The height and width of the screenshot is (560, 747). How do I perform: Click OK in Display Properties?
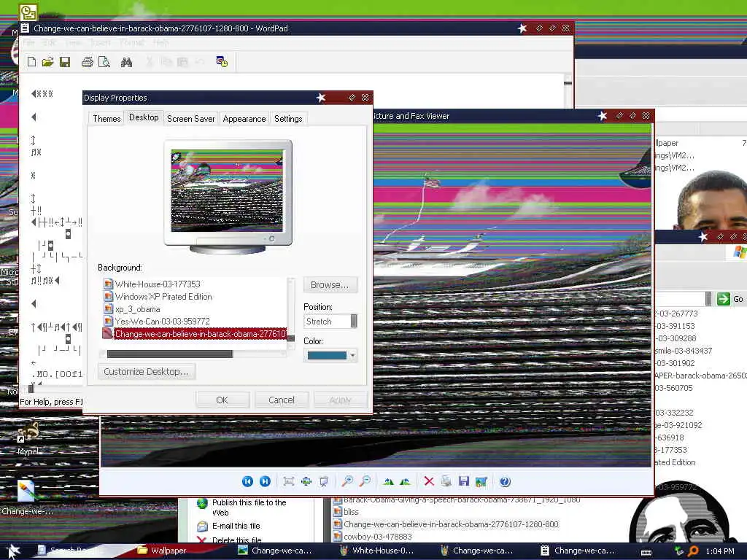click(x=222, y=400)
